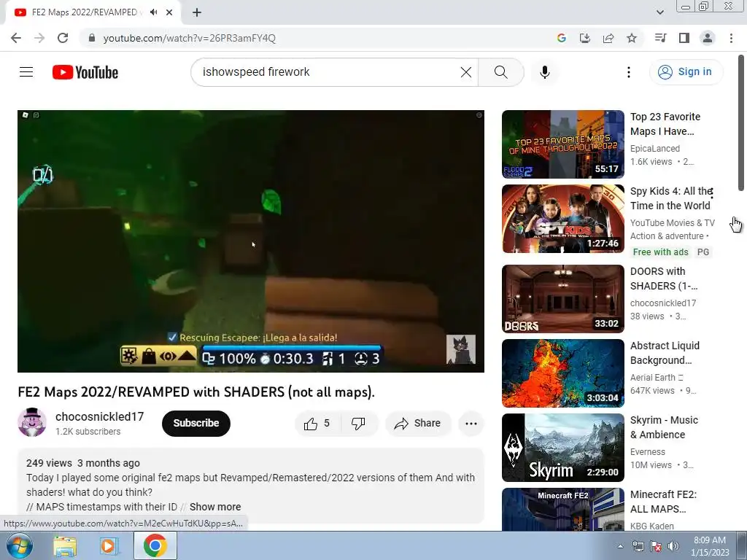This screenshot has width=747, height=560.
Task: Like the video with the thumbs up
Action: click(318, 424)
